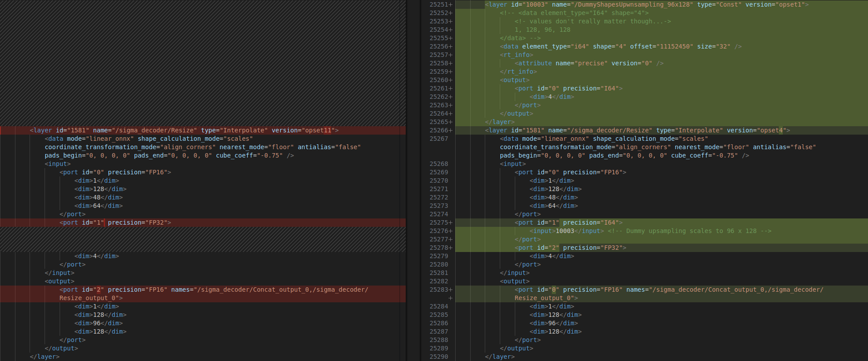Click coordinate_transformation_mode="align_corners" in left pane
Viewport: 868px width, 361px height.
click(130, 147)
